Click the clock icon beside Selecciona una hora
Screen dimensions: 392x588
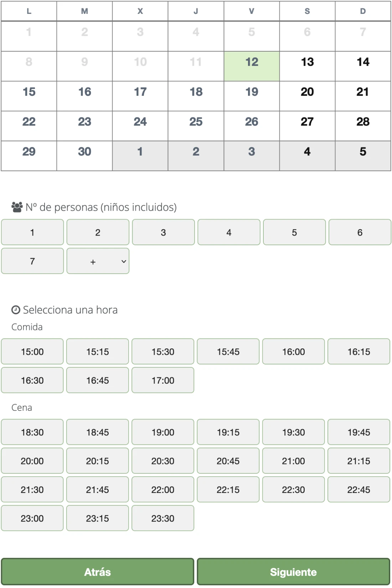pos(16,310)
